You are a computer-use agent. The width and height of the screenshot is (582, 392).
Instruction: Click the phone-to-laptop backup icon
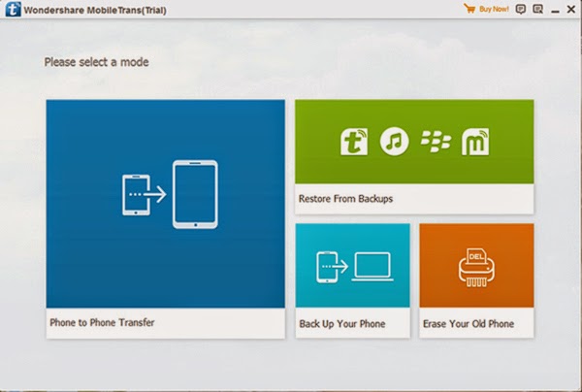(x=354, y=267)
